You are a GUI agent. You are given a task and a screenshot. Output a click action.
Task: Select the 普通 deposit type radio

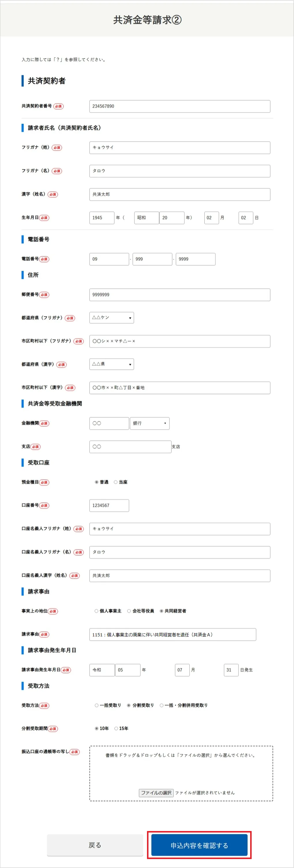pyautogui.click(x=96, y=482)
